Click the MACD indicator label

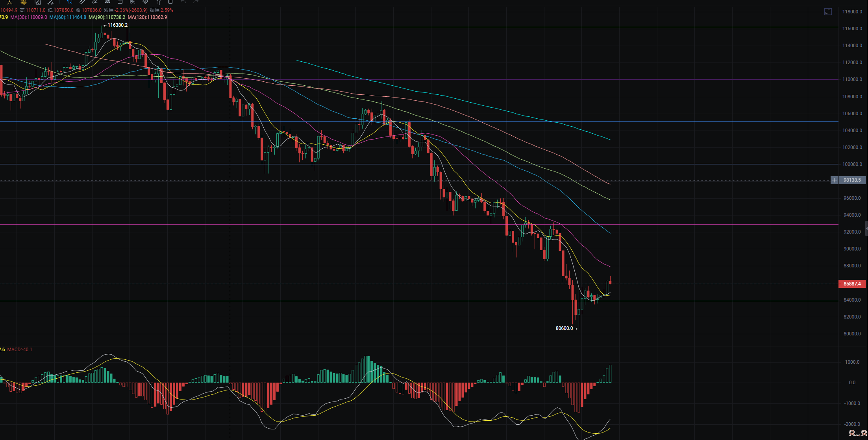click(x=20, y=350)
